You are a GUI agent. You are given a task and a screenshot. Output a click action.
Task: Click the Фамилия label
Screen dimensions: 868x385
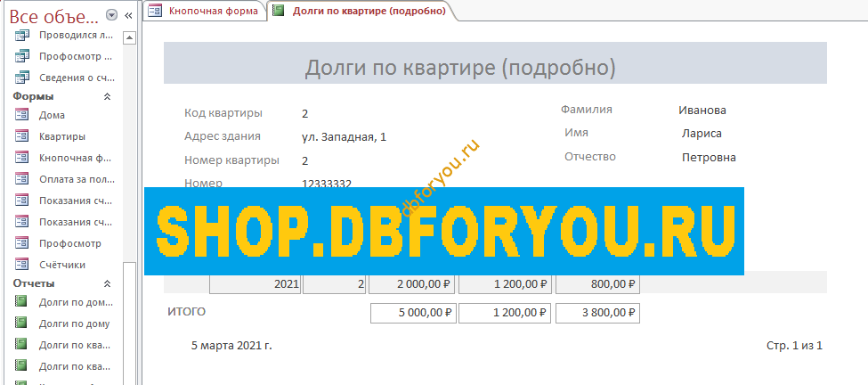586,109
